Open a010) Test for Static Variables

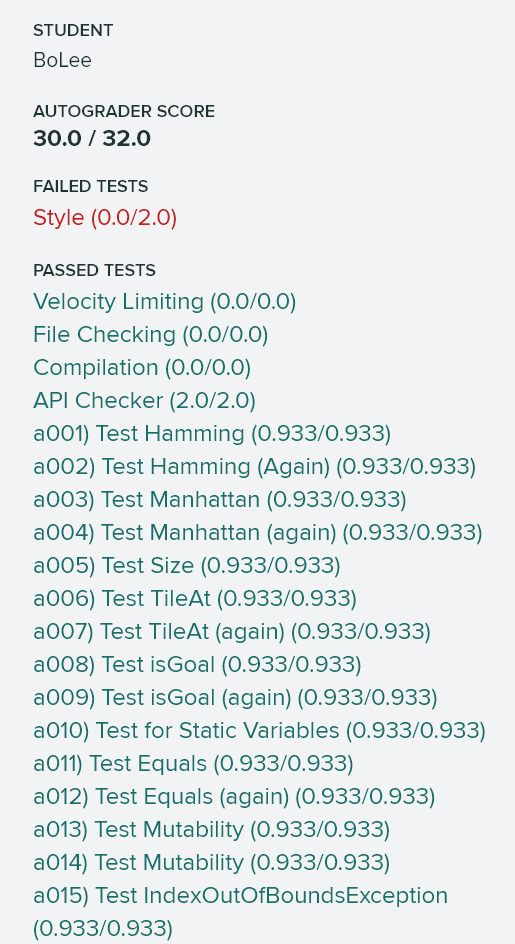click(259, 732)
